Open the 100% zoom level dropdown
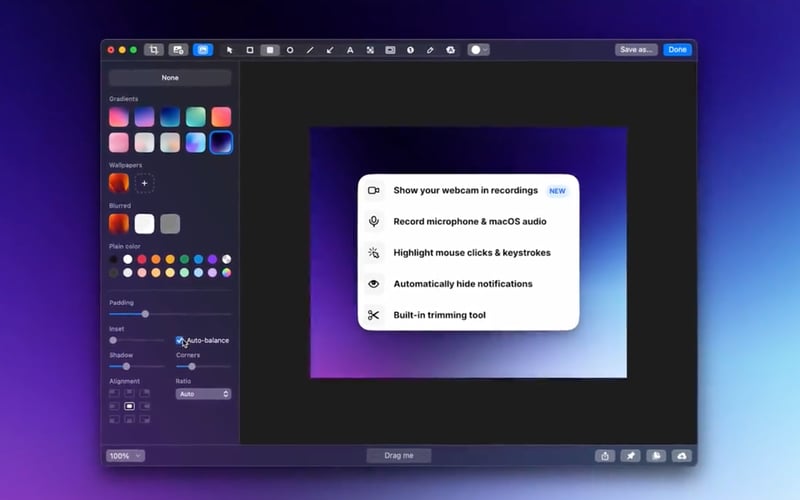The image size is (800, 500). tap(126, 456)
